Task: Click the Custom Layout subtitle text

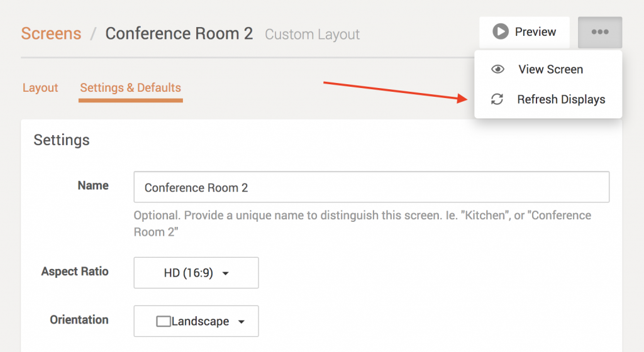Action: tap(312, 35)
